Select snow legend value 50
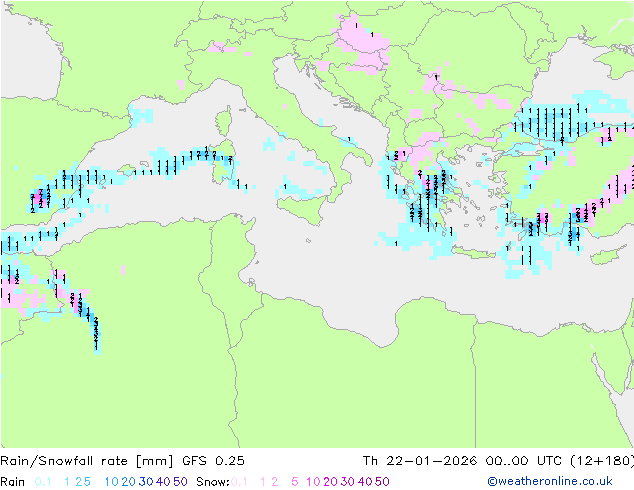The height and width of the screenshot is (490, 634). [x=382, y=482]
